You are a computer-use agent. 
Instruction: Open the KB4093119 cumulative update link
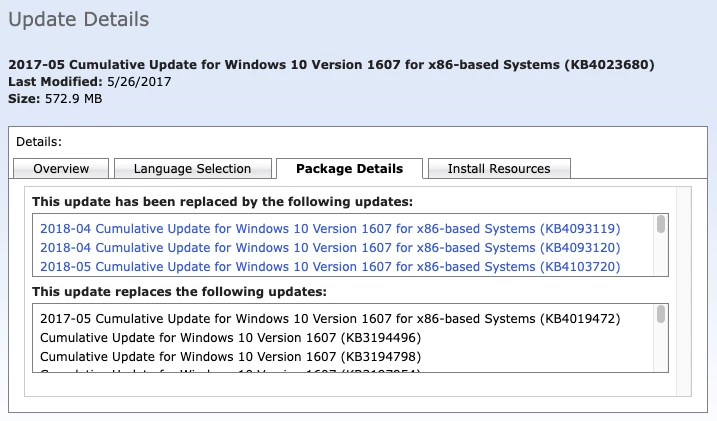[x=330, y=227]
